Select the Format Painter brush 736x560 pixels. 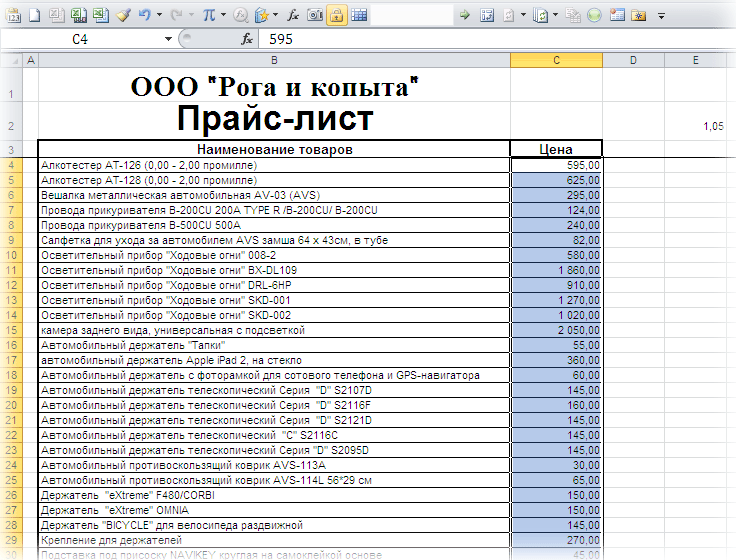123,15
